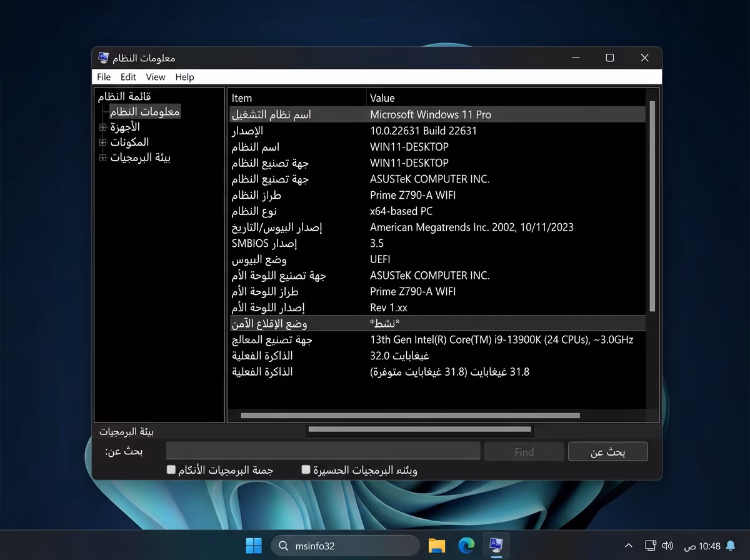The image size is (750, 560).
Task: Click the vertical scrollbar of the details list
Action: (x=652, y=206)
